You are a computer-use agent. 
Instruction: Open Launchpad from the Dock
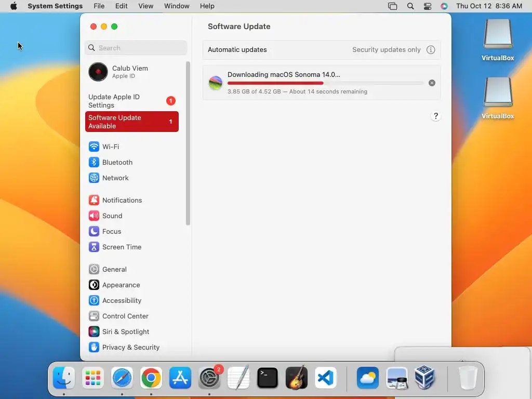point(93,378)
